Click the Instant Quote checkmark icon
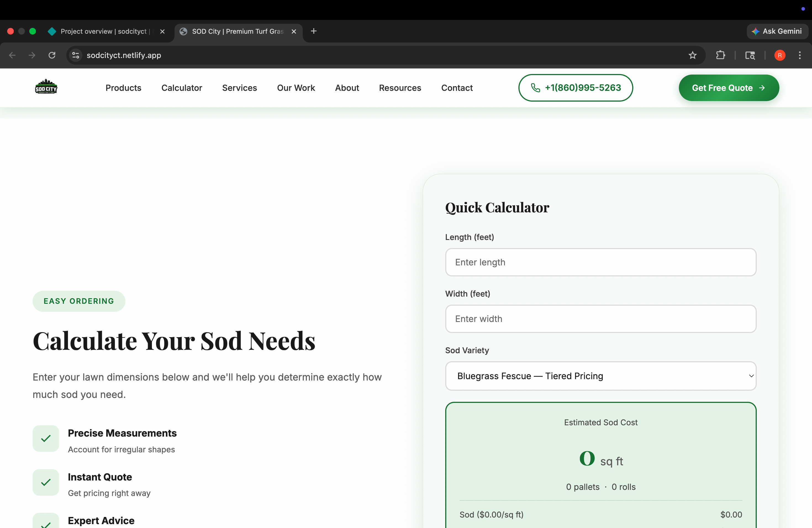 click(46, 482)
